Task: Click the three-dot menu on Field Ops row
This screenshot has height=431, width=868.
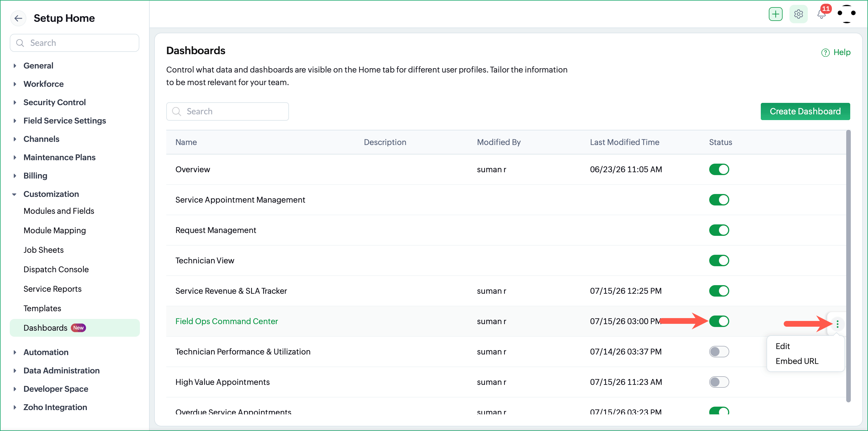Action: (837, 324)
